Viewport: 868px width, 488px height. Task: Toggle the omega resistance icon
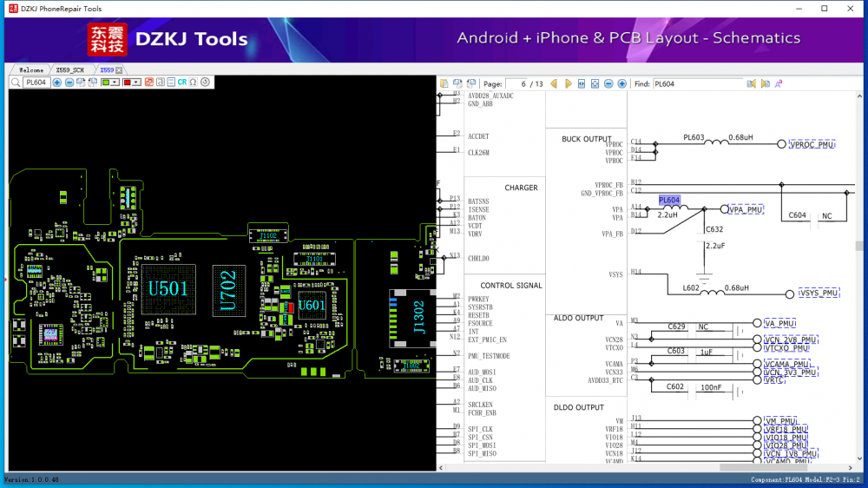pyautogui.click(x=194, y=82)
